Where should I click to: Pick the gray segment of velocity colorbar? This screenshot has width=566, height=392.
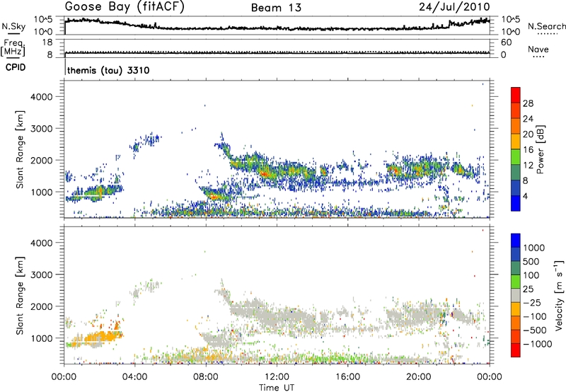[516, 295]
